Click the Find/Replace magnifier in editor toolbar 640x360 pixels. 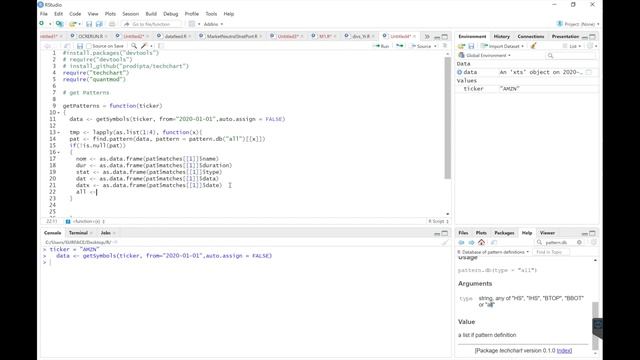point(134,46)
